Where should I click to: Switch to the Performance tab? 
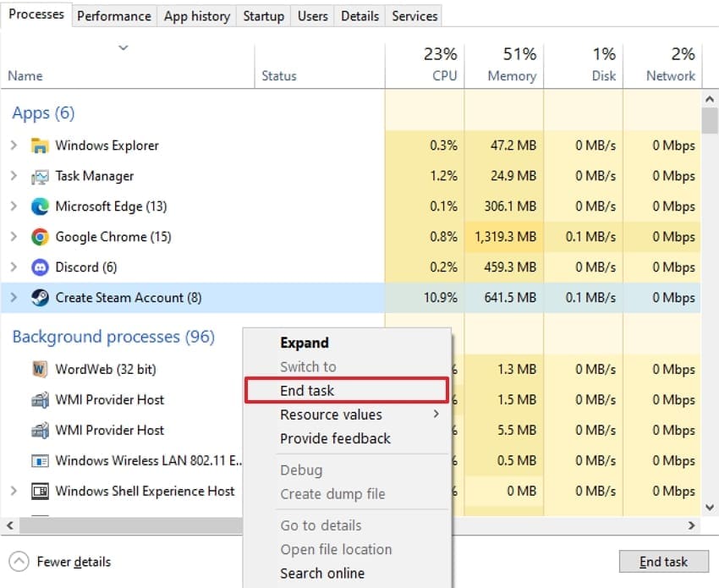click(x=113, y=15)
